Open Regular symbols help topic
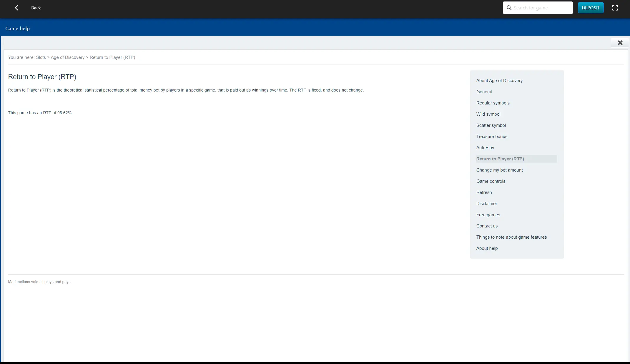The width and height of the screenshot is (630, 364). 493,103
